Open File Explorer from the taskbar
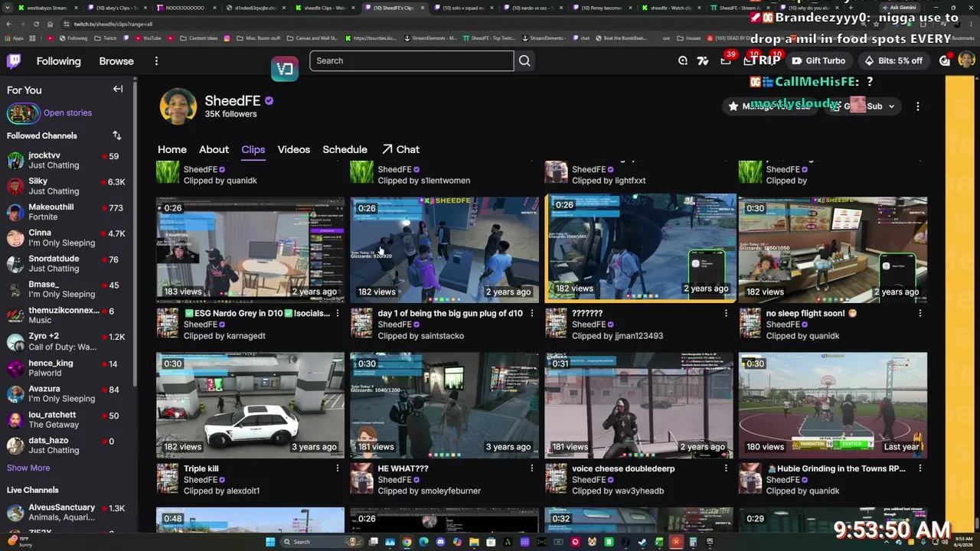980x551 pixels. (474, 542)
